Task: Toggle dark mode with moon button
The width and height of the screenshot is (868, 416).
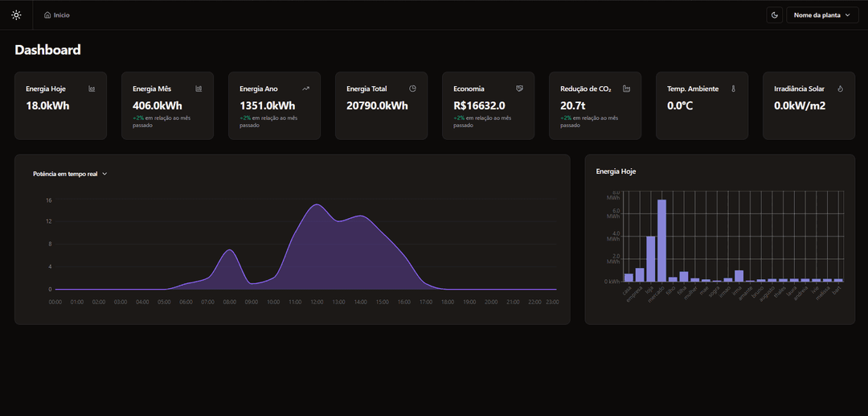Action: (x=774, y=15)
